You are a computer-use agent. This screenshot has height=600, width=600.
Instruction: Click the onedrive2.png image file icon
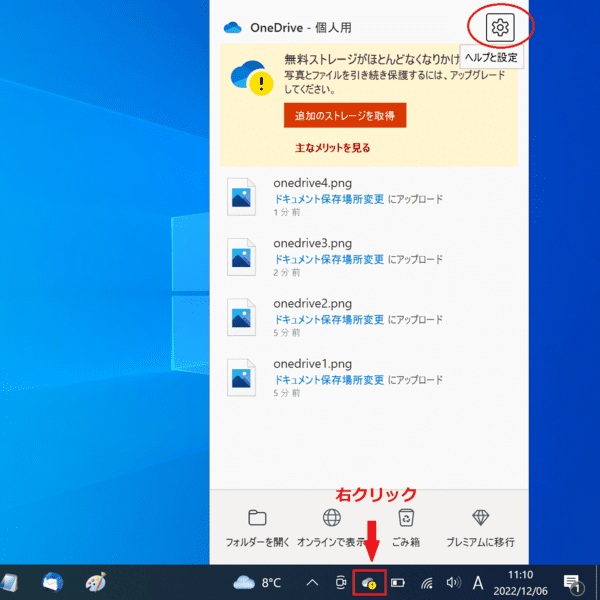pos(241,317)
